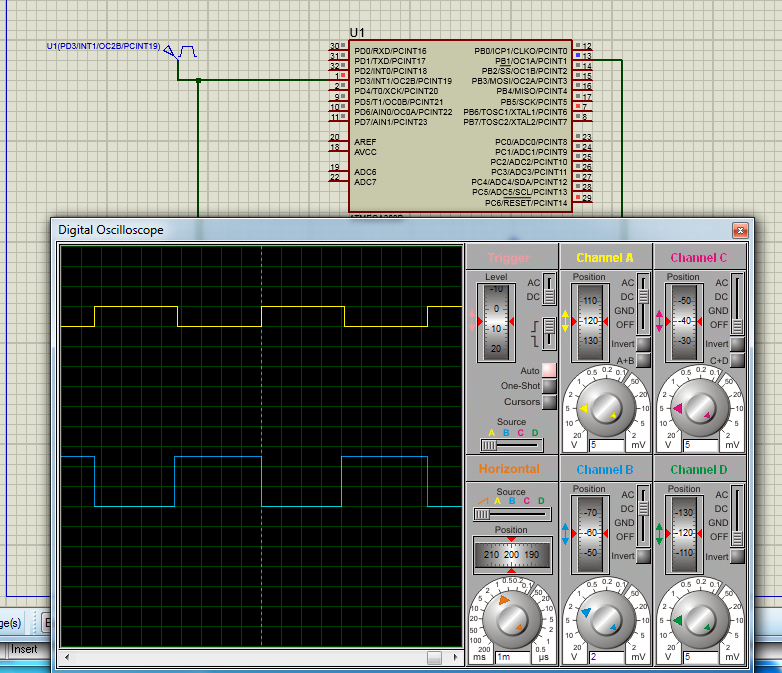Click Channel B volts-per-division knob
This screenshot has width=782, height=673.
click(x=606, y=619)
